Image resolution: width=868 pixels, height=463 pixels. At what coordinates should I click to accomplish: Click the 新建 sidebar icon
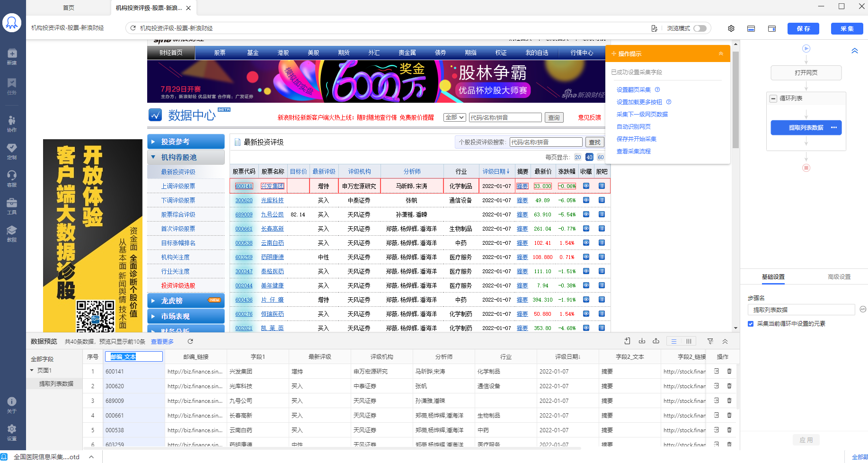(12, 56)
